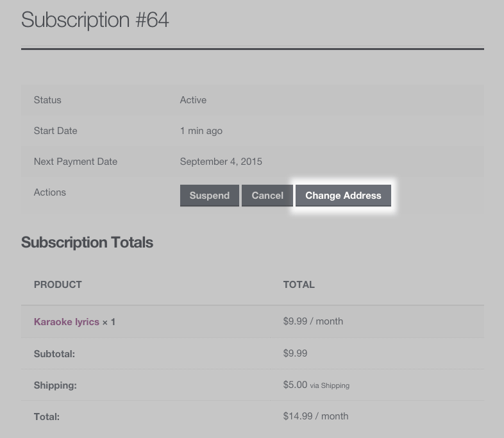This screenshot has width=504, height=438.
Task: Click the Next Payment Date label
Action: click(76, 162)
